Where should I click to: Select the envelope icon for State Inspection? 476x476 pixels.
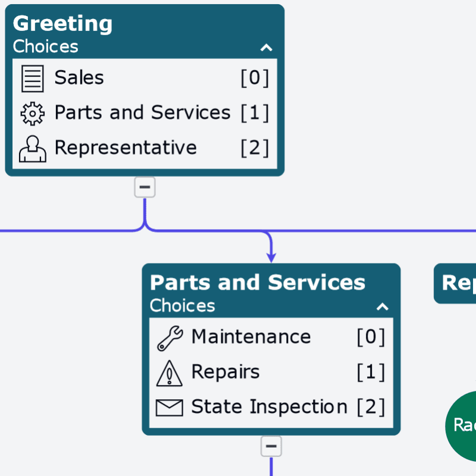pyautogui.click(x=170, y=407)
